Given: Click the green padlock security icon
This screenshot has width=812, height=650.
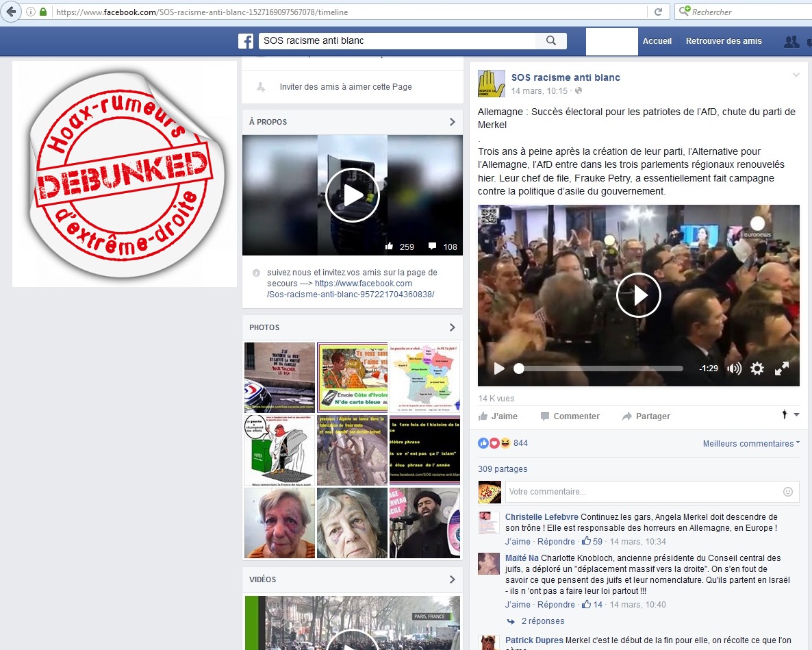Looking at the screenshot, I should 43,12.
